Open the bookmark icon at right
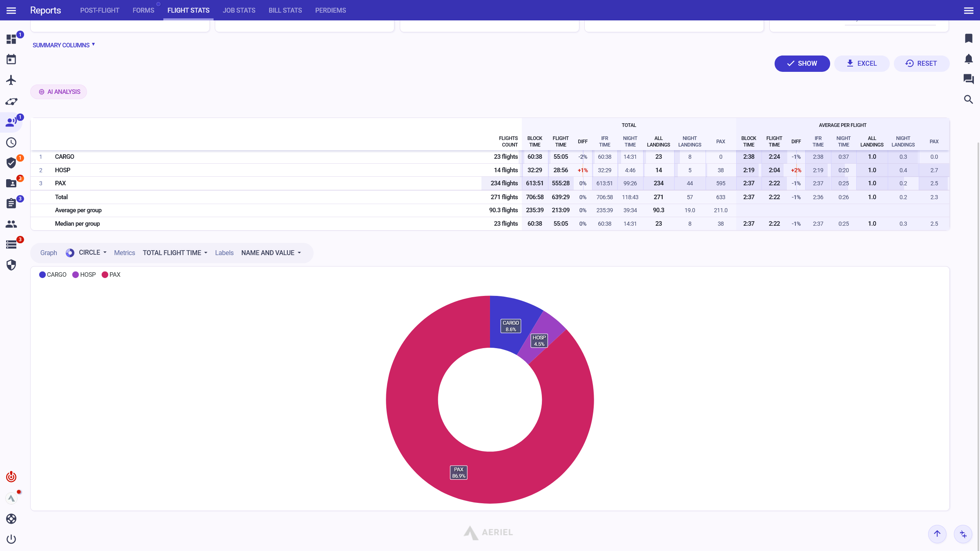980x551 pixels. pyautogui.click(x=969, y=38)
